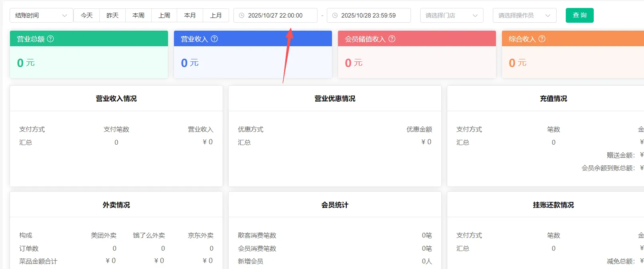Click the end datetime 2025/10/28 23:59:59 field

point(368,16)
